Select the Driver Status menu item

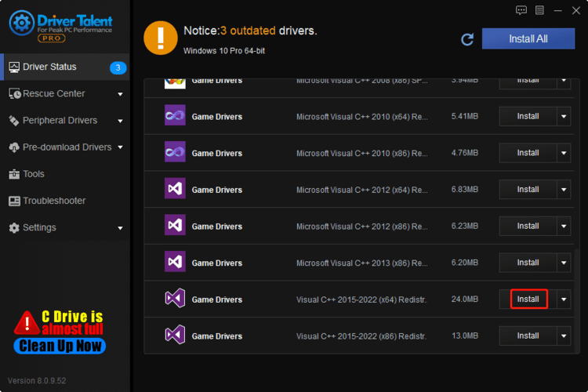65,67
